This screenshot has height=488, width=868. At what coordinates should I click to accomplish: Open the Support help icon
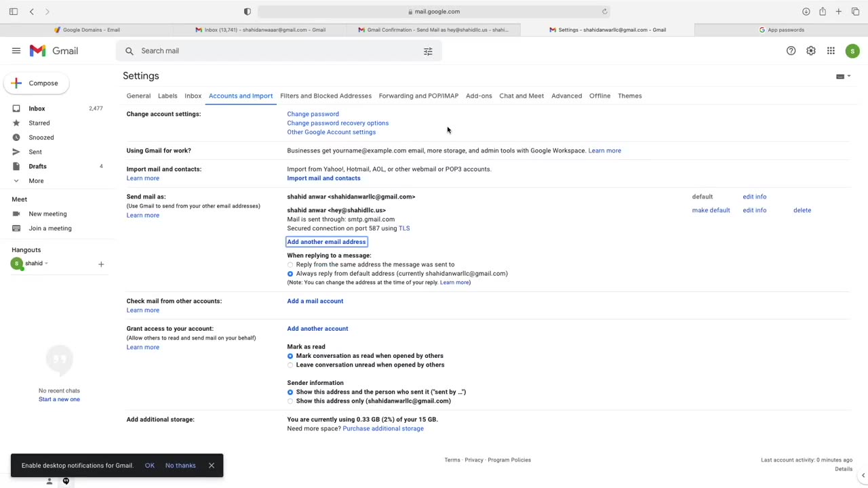791,51
